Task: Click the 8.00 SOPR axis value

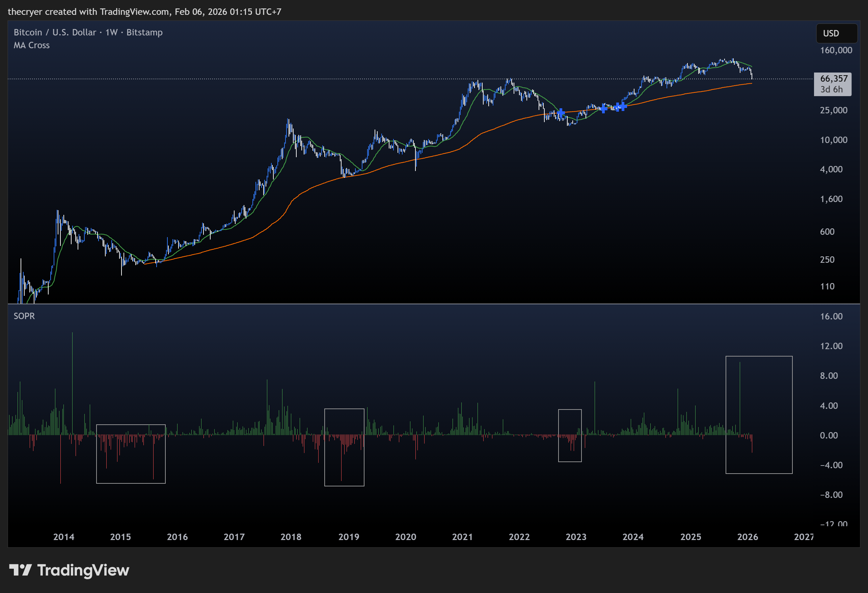Action: [829, 376]
